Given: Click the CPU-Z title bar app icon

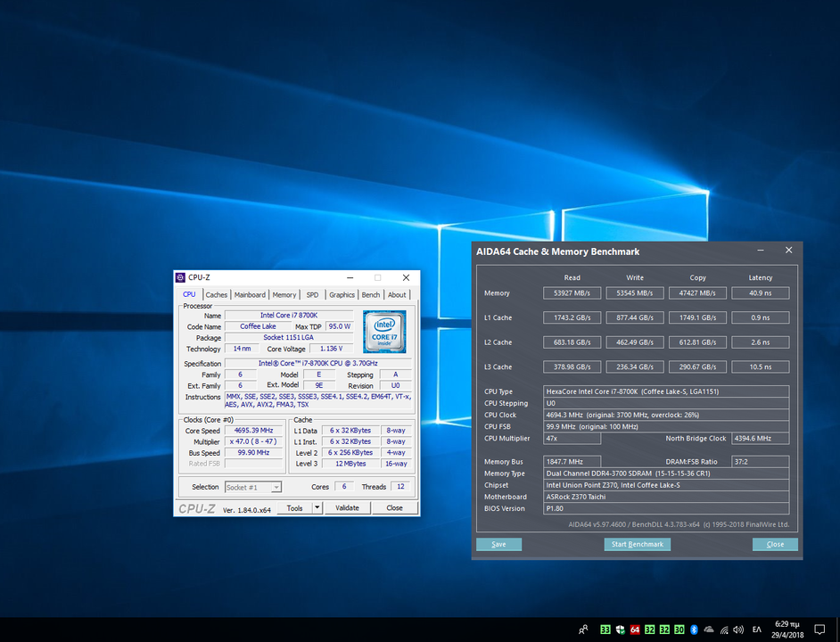Looking at the screenshot, I should pyautogui.click(x=180, y=277).
